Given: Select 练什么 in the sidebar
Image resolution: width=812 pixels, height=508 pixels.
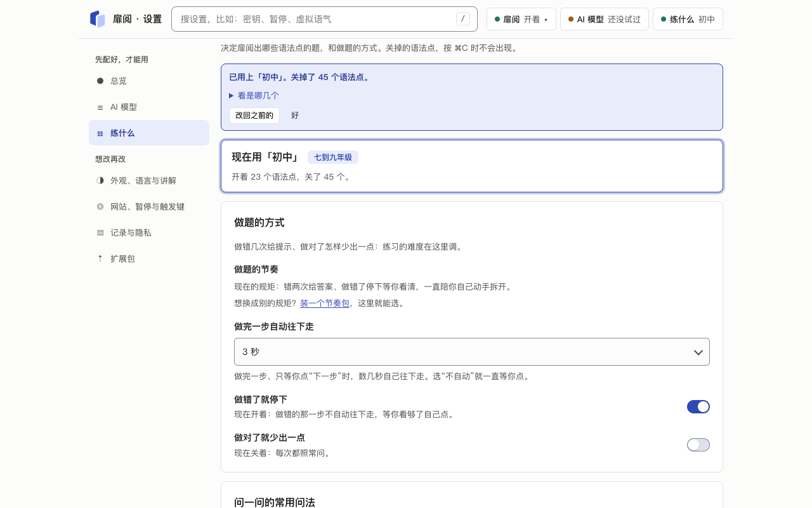Looking at the screenshot, I should [149, 133].
